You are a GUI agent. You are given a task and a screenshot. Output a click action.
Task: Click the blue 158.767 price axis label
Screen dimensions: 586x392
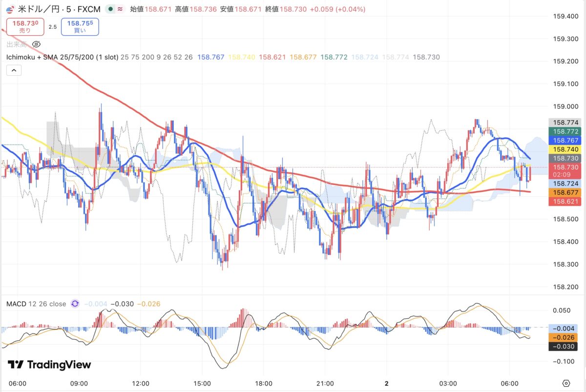point(565,140)
